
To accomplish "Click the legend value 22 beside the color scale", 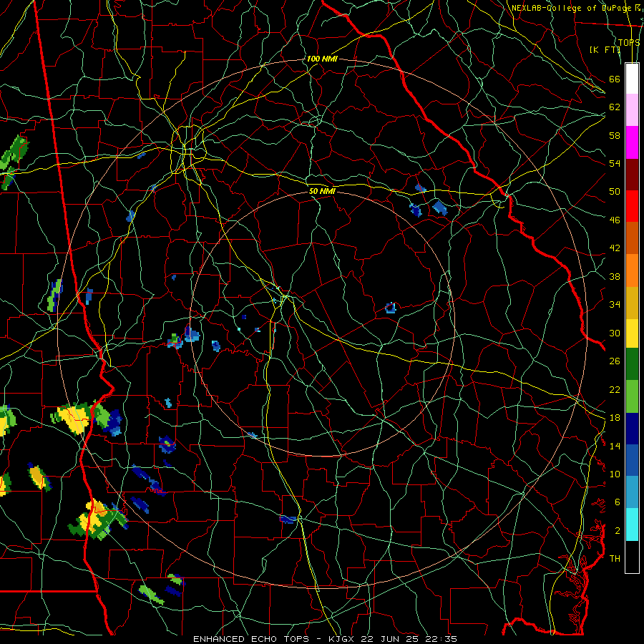I will (615, 389).
